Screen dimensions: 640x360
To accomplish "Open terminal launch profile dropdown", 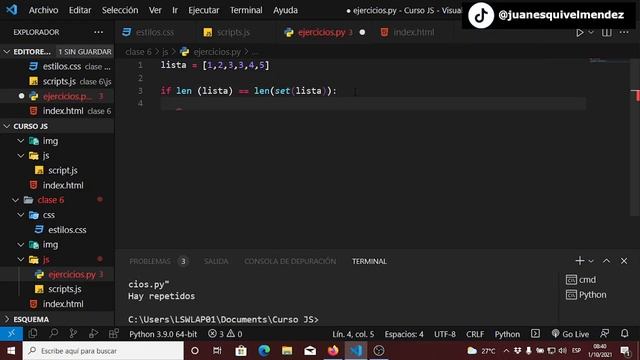I will pyautogui.click(x=591, y=261).
